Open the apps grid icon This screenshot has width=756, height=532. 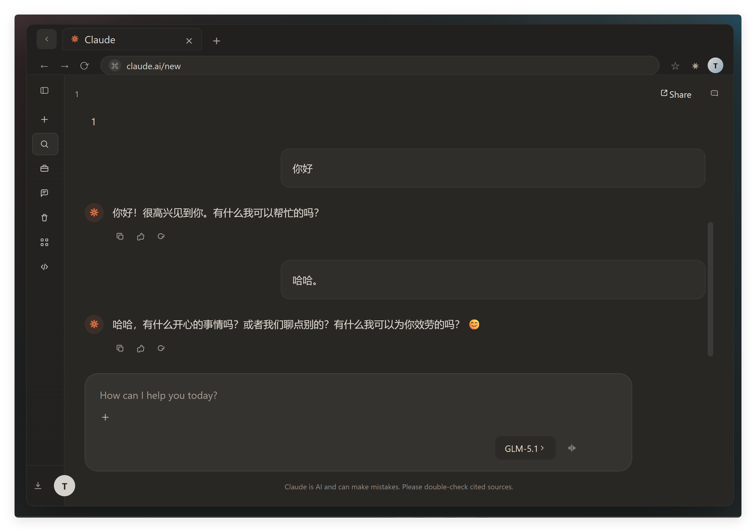(44, 243)
